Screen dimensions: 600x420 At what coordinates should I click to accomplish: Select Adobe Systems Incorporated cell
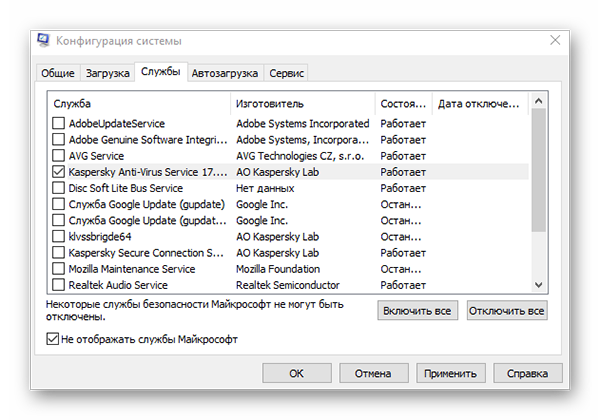(x=302, y=124)
